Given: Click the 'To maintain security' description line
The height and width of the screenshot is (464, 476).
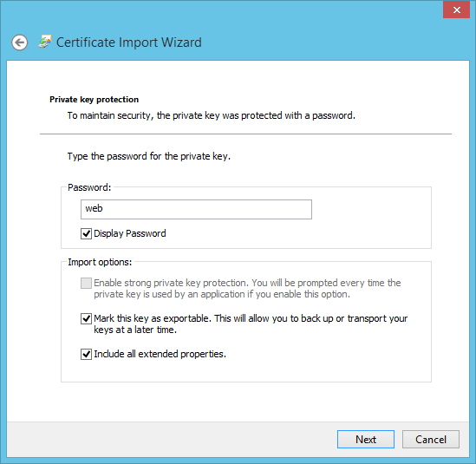Looking at the screenshot, I should (212, 115).
